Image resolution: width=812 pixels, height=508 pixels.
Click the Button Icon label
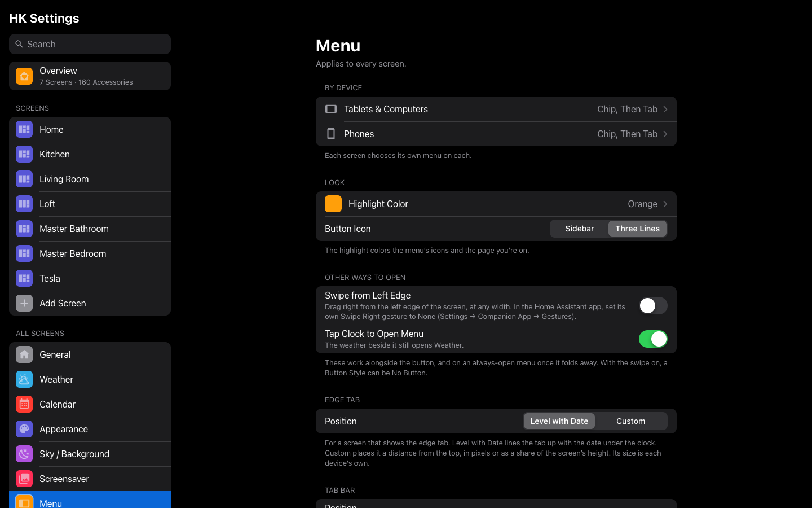point(347,229)
